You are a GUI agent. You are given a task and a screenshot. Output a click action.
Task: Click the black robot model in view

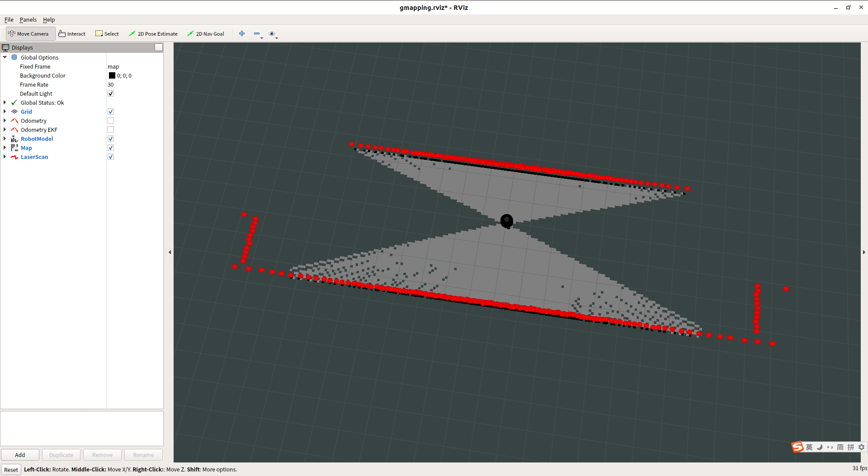tap(507, 221)
